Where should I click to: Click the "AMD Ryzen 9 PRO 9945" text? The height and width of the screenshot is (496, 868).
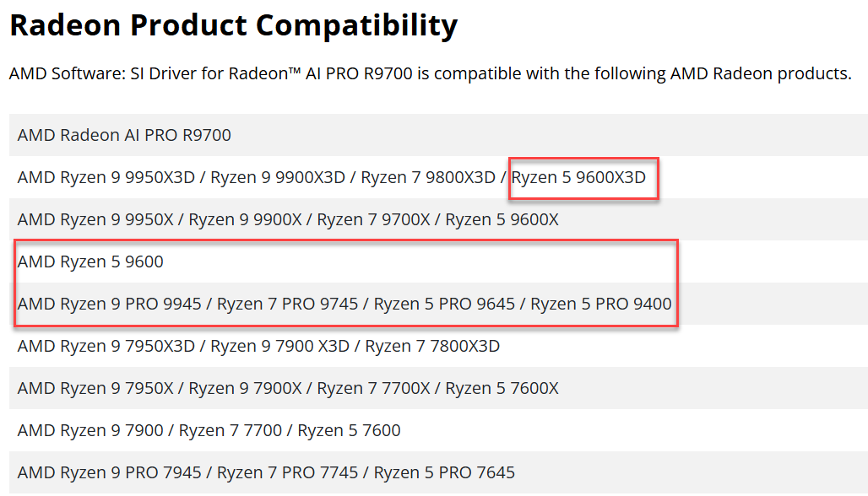tap(110, 304)
